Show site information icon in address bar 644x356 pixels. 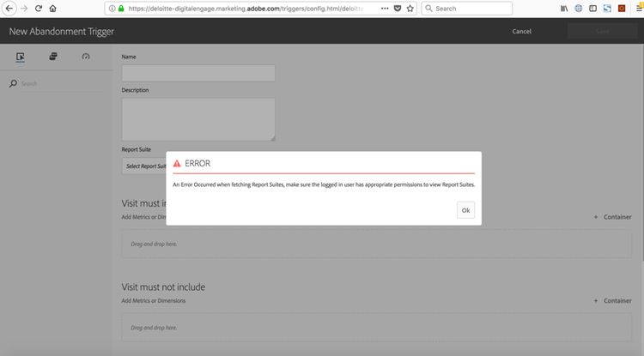(112, 9)
